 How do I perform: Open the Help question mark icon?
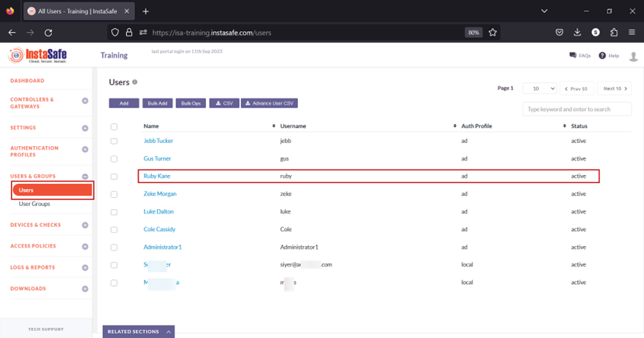602,56
